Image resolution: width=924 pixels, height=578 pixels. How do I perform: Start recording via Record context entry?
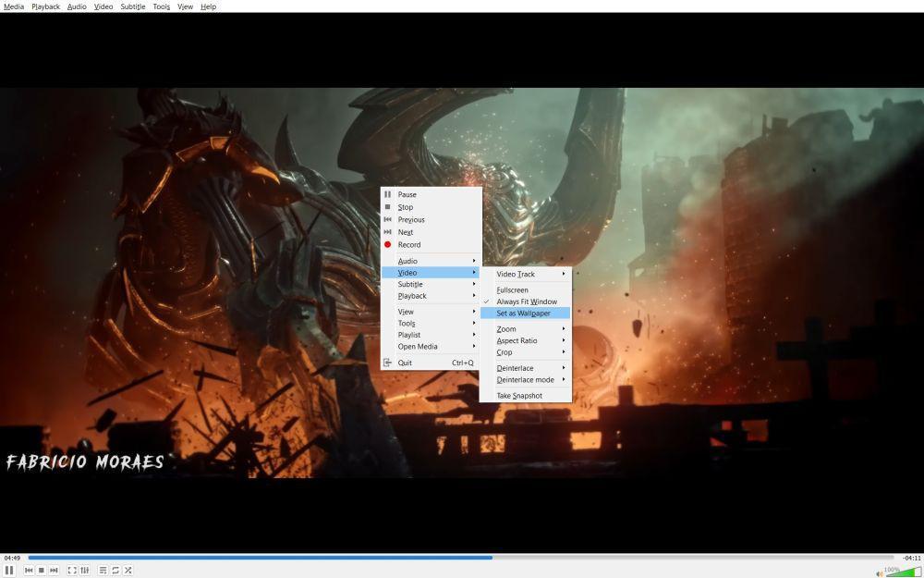[x=432, y=245]
